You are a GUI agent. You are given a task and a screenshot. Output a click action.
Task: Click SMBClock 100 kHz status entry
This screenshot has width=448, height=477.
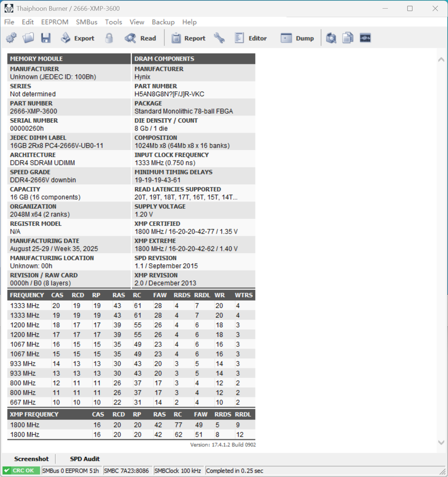[x=178, y=471]
